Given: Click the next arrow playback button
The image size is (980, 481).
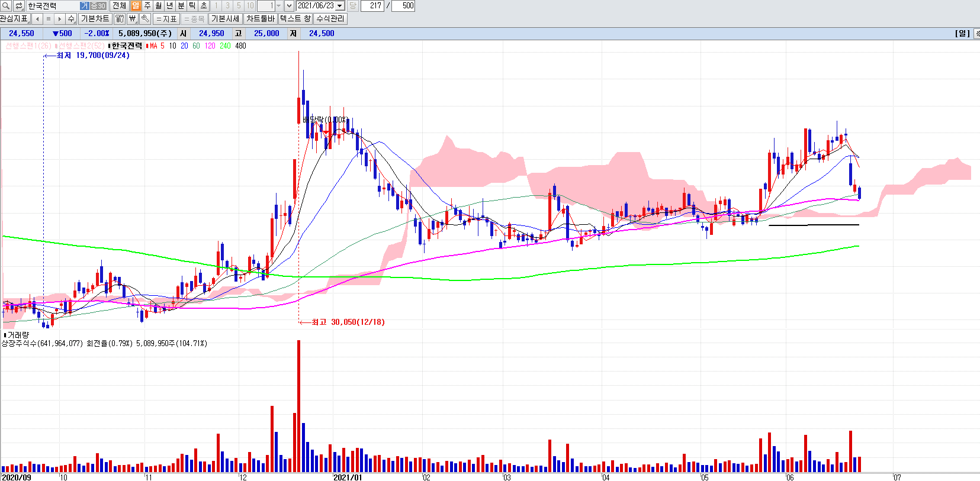Looking at the screenshot, I should [x=59, y=19].
